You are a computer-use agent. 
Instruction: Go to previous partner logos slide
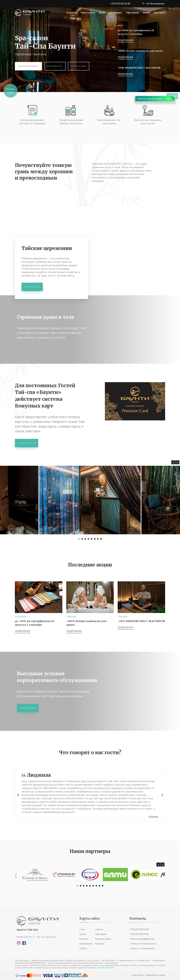click(x=158, y=864)
